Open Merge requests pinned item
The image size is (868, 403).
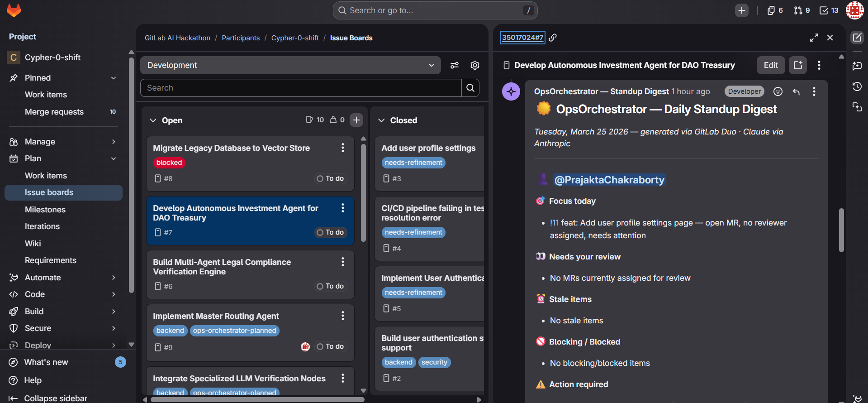(63, 112)
